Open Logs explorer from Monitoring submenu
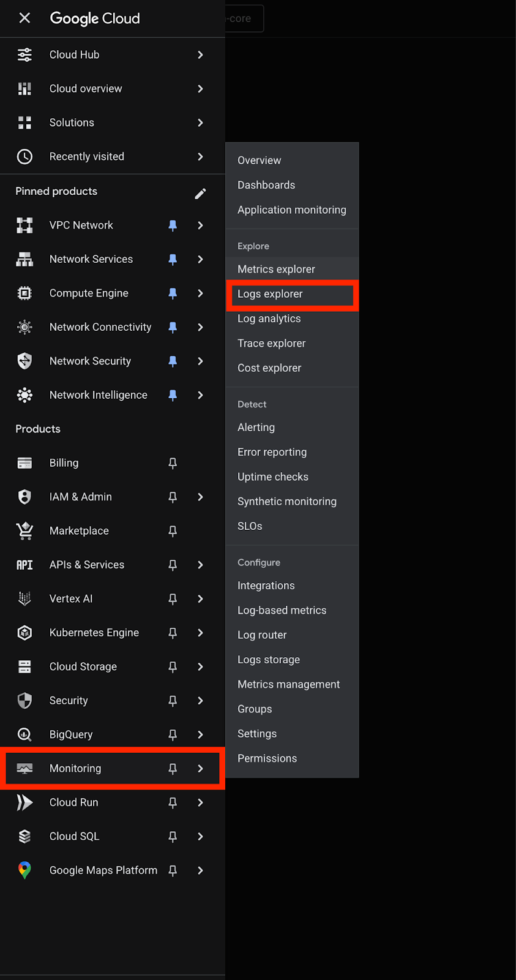 [x=270, y=294]
